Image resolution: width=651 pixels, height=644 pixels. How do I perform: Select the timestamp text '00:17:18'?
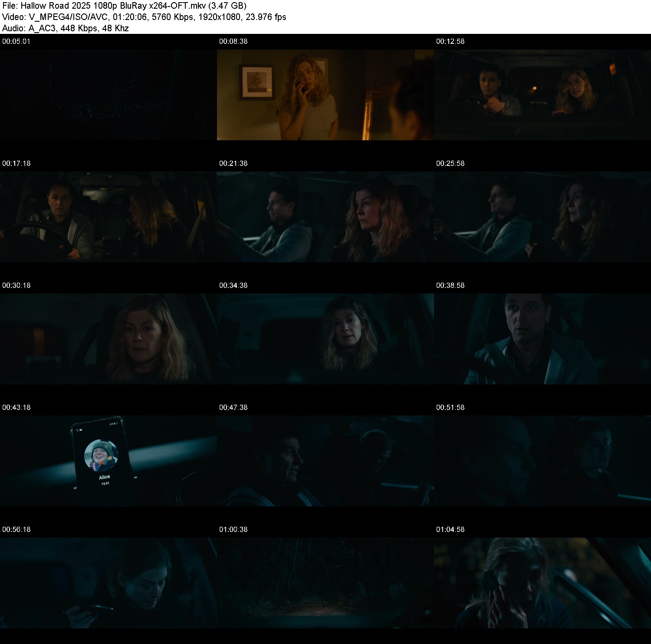16,163
